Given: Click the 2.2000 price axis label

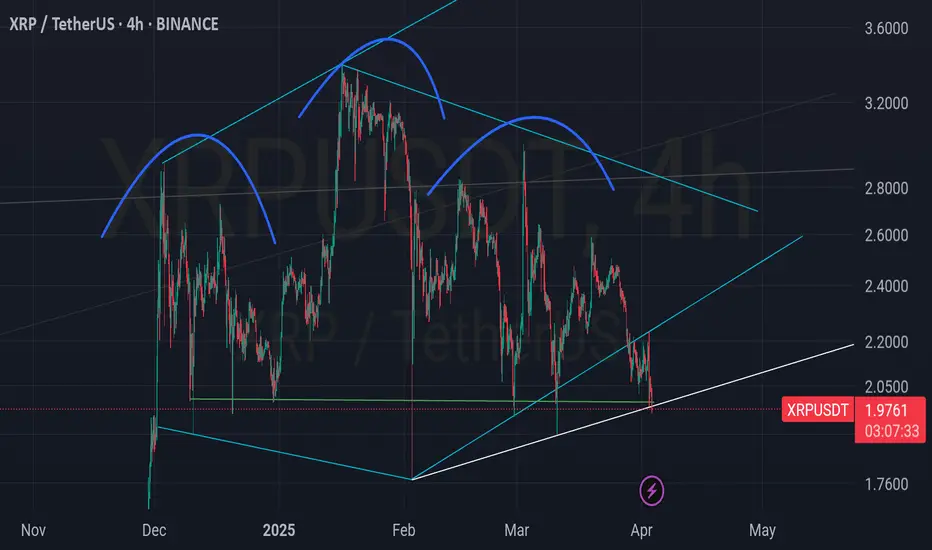Looking at the screenshot, I should click(886, 342).
